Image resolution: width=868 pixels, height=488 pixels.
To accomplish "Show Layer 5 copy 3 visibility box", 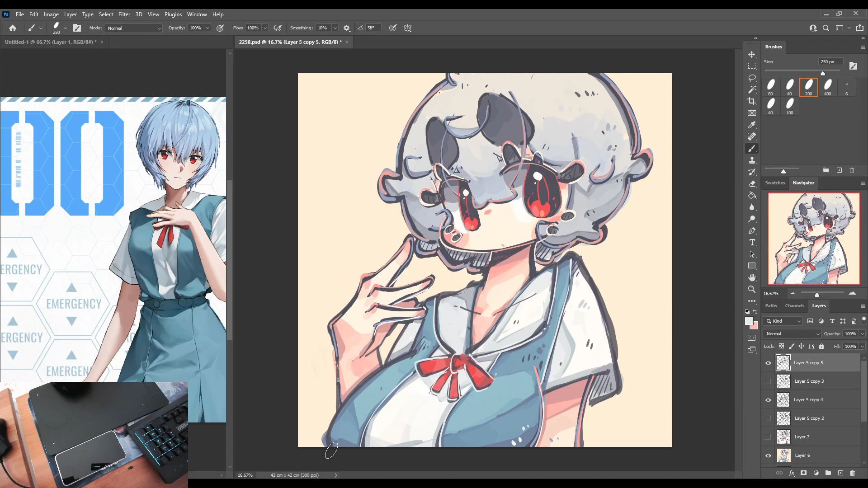I will [768, 381].
